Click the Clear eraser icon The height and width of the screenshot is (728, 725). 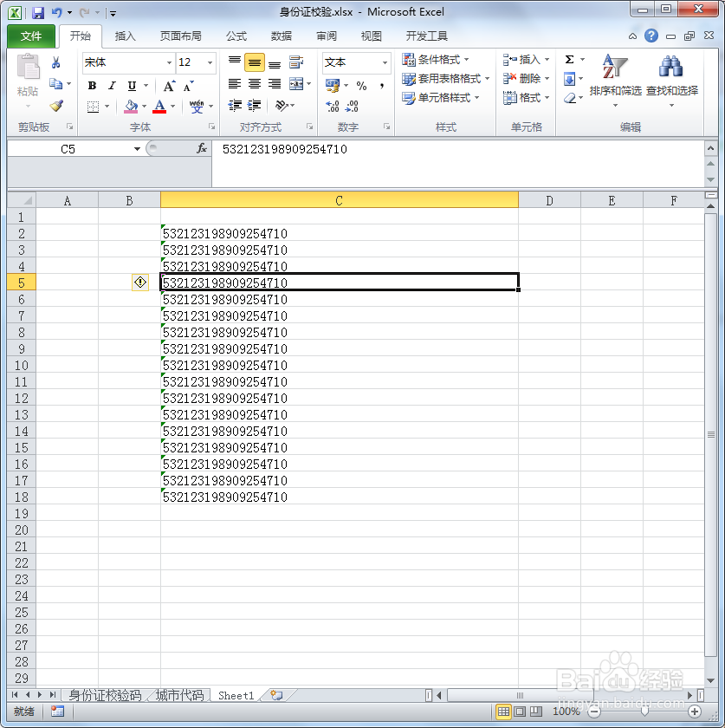[x=570, y=98]
